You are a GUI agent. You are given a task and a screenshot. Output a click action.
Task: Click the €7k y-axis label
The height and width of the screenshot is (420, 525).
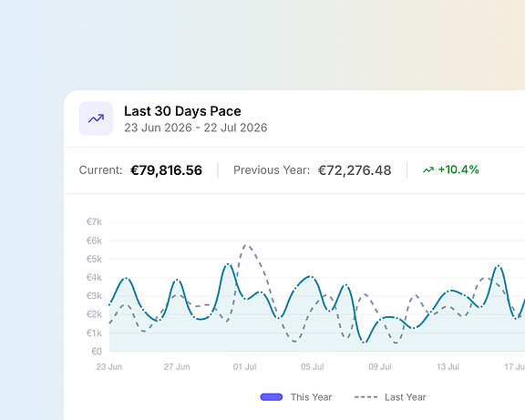coord(94,222)
